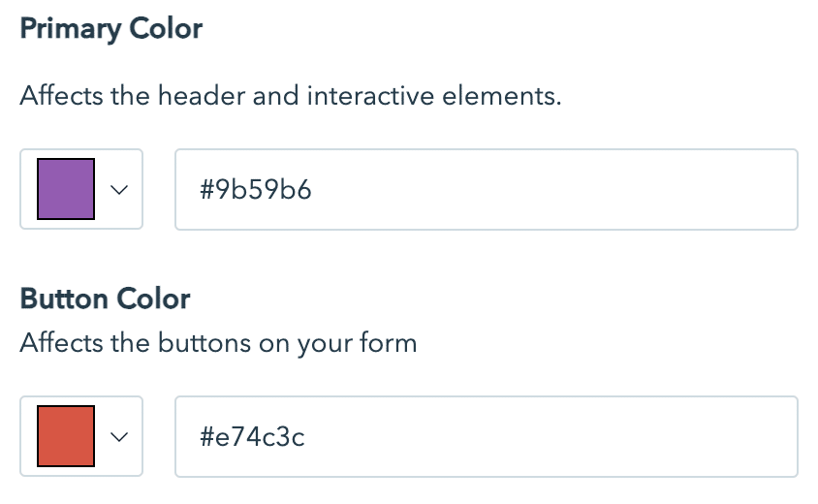The width and height of the screenshot is (818, 504).
Task: Click the red Button Color swatch
Action: 65,436
